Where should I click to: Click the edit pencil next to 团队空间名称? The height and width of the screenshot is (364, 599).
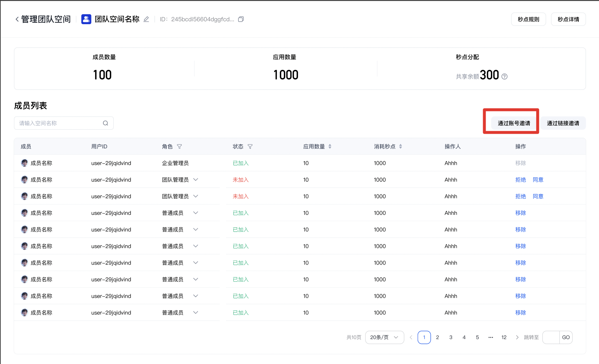pos(146,19)
